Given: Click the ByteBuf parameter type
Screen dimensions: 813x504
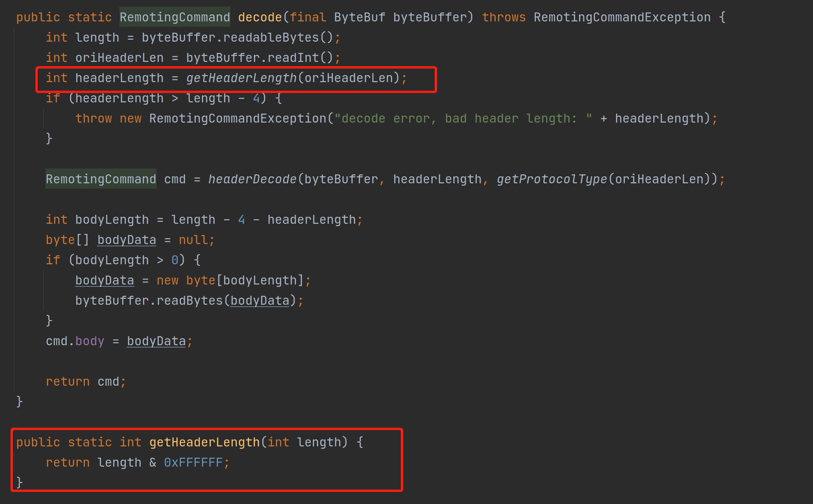Looking at the screenshot, I should (x=359, y=17).
